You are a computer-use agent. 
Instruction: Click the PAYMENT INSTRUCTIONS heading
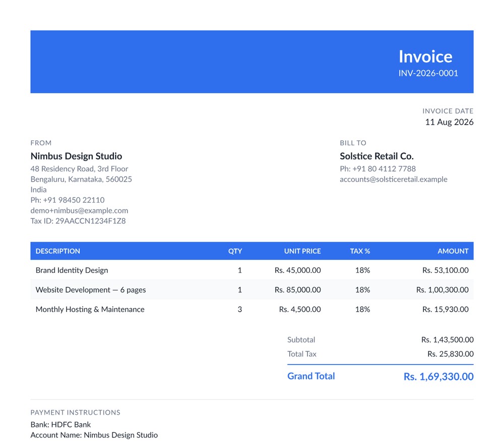click(75, 412)
